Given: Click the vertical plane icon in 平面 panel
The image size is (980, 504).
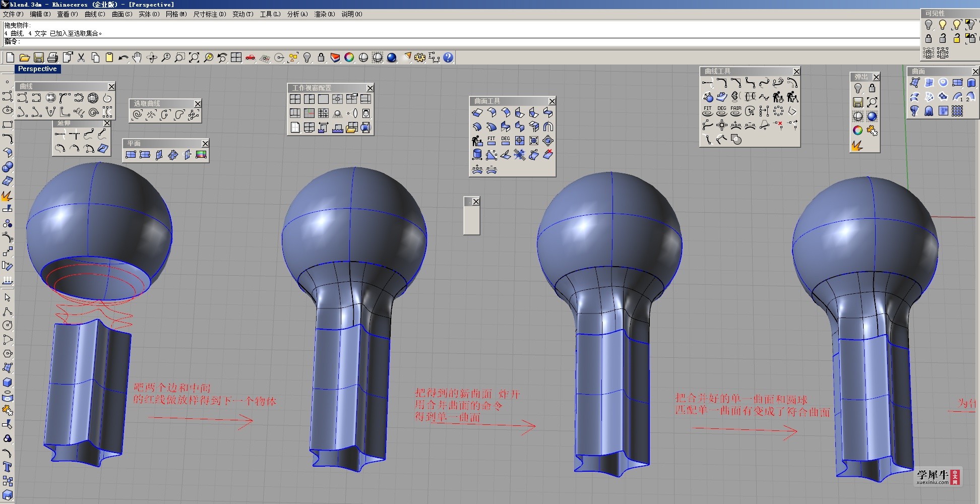Looking at the screenshot, I should coord(159,155).
